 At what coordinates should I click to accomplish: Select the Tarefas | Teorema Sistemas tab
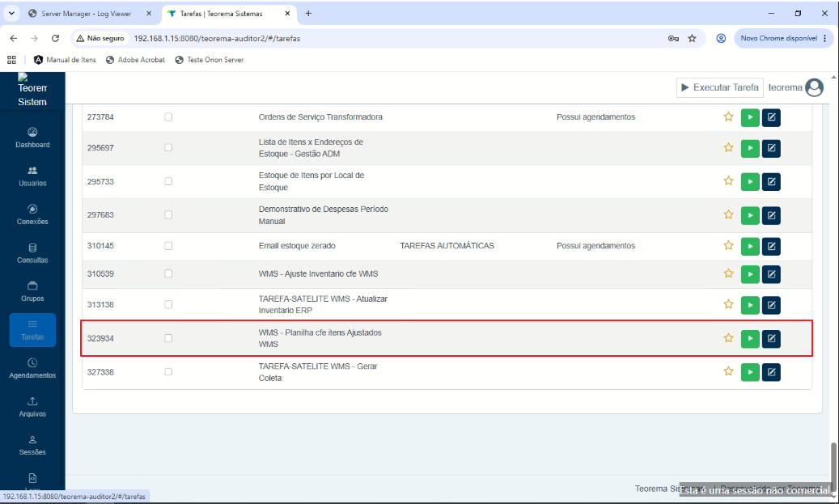[x=229, y=14]
